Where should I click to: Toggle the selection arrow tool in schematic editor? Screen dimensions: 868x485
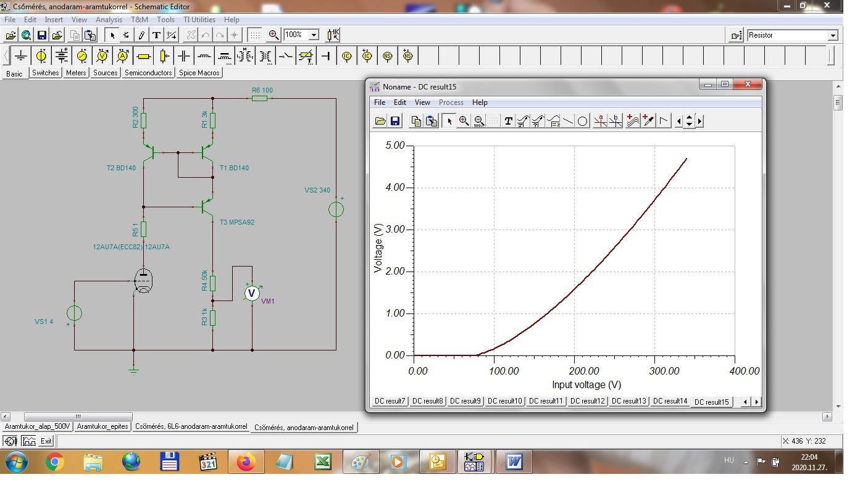point(112,35)
